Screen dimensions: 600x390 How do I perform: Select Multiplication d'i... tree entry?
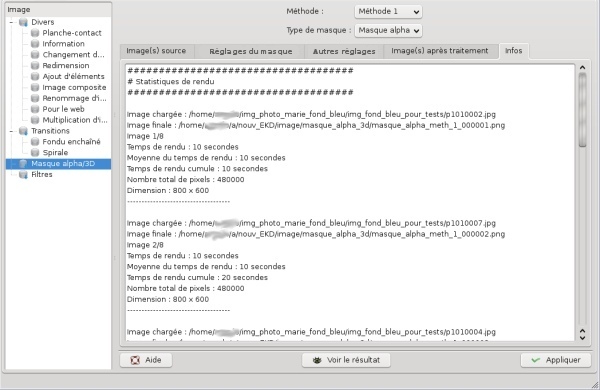point(75,120)
